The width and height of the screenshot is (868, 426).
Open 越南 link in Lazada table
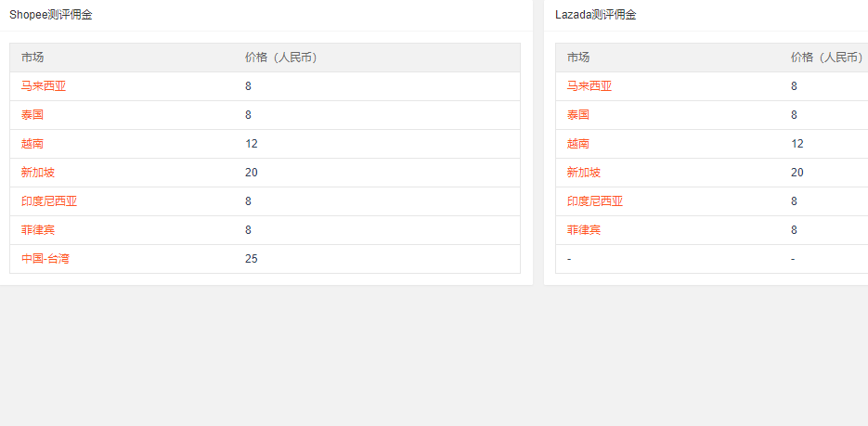coord(578,144)
